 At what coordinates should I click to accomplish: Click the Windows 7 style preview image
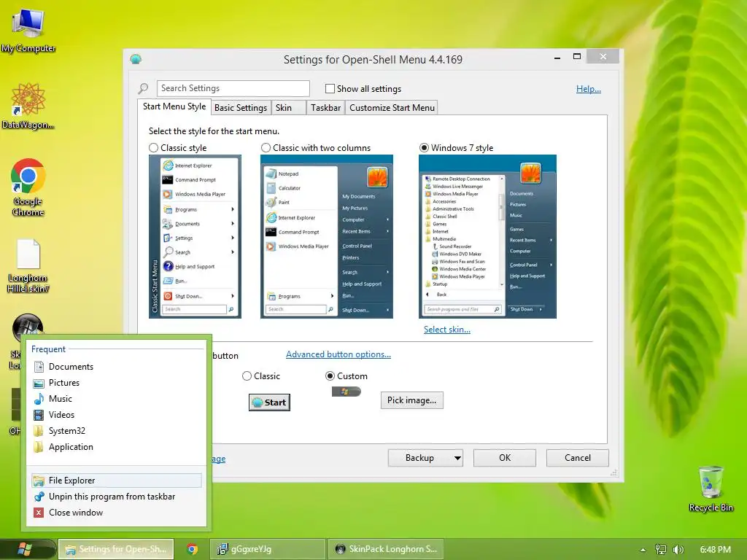(x=487, y=237)
